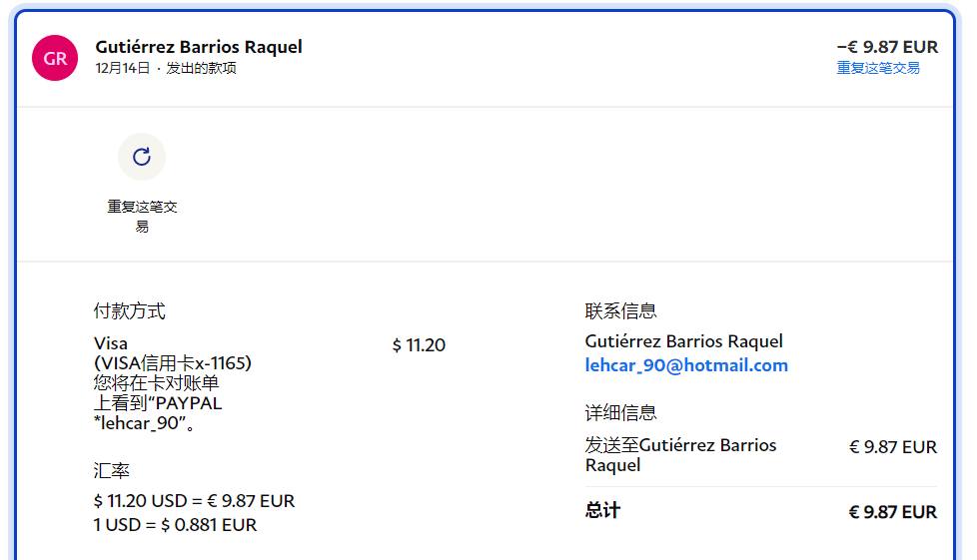Select the contact name above the email
Image resolution: width=977 pixels, height=560 pixels.
[x=684, y=341]
